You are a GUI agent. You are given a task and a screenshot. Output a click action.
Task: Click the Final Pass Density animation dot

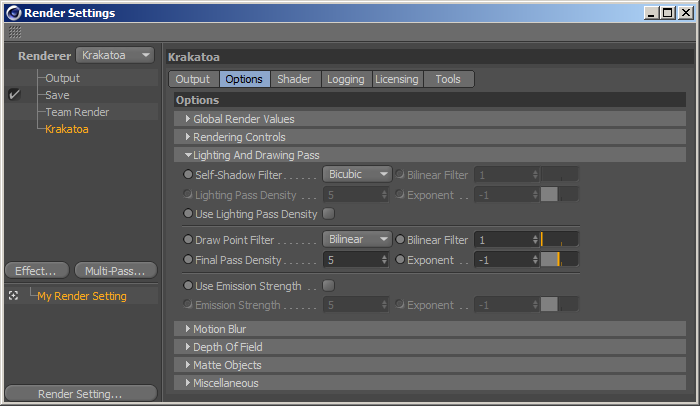[x=188, y=260]
